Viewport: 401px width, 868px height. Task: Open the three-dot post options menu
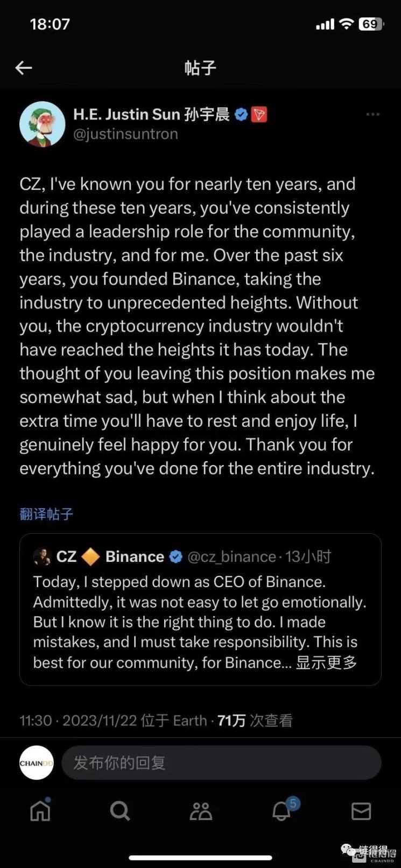click(372, 115)
